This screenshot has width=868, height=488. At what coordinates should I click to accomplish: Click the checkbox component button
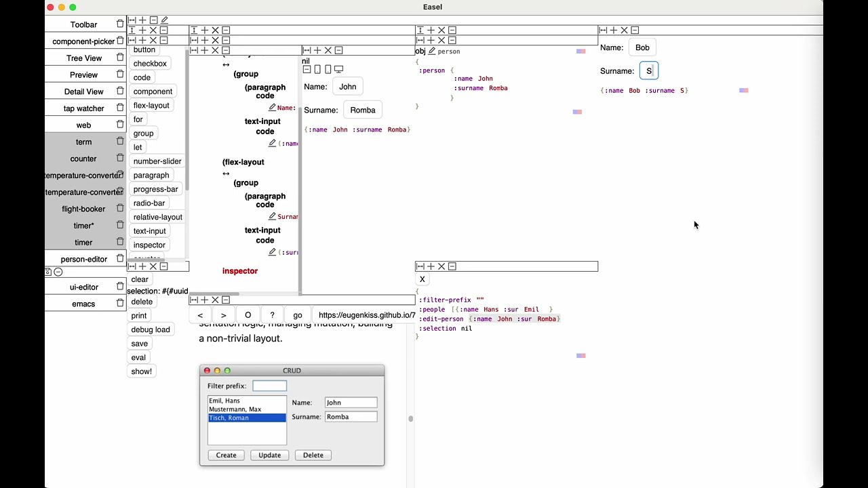click(150, 64)
